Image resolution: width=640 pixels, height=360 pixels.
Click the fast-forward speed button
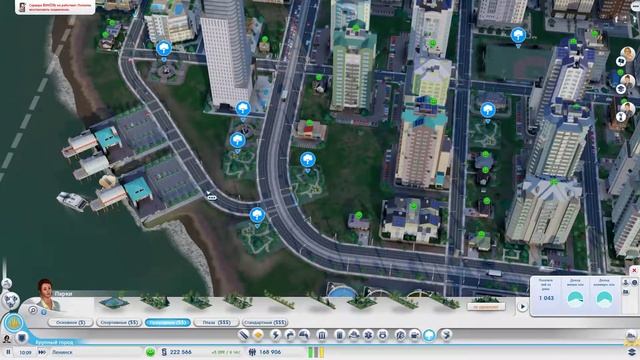tap(42, 352)
